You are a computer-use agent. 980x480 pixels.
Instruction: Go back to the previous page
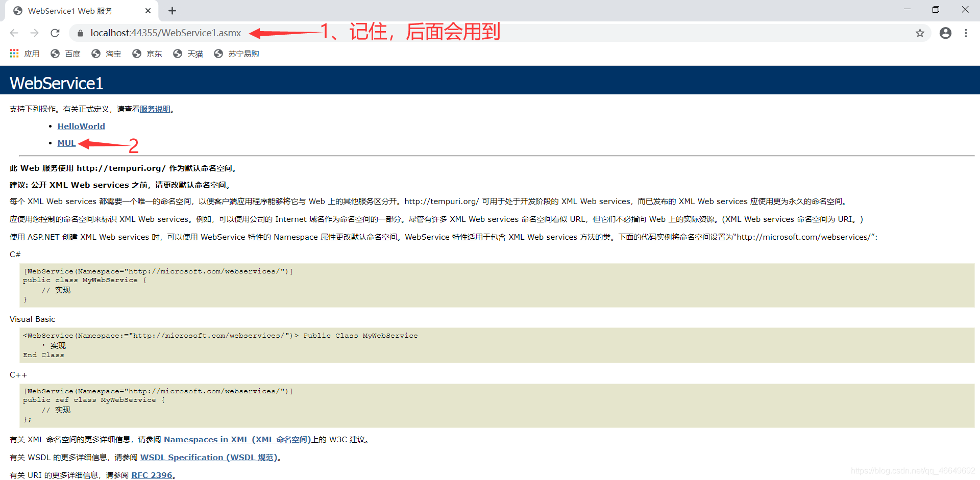tap(14, 33)
